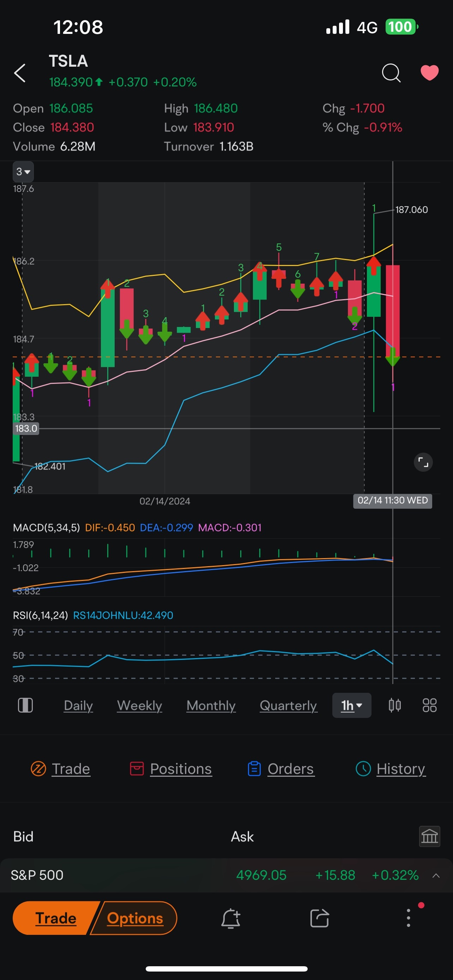453x980 pixels.
Task: Tap the RS14JOHNLU:42.490 reading
Action: [x=123, y=615]
